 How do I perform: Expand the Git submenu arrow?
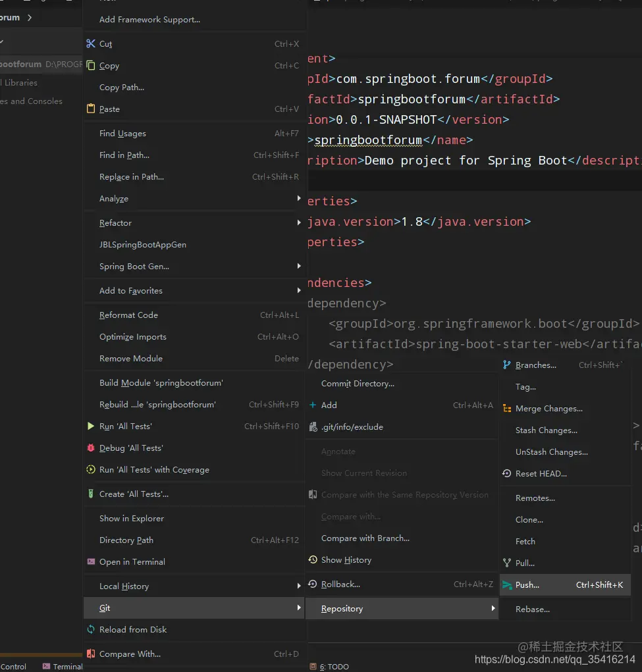[298, 607]
